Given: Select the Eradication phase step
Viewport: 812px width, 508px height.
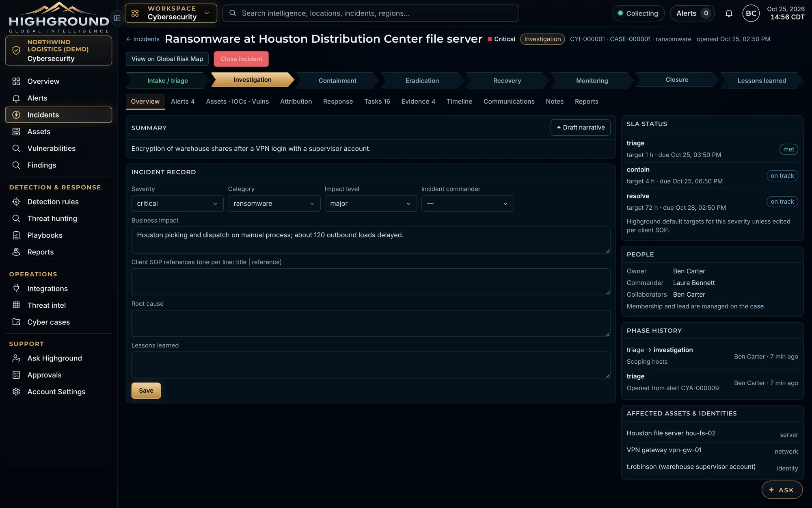Looking at the screenshot, I should point(422,80).
